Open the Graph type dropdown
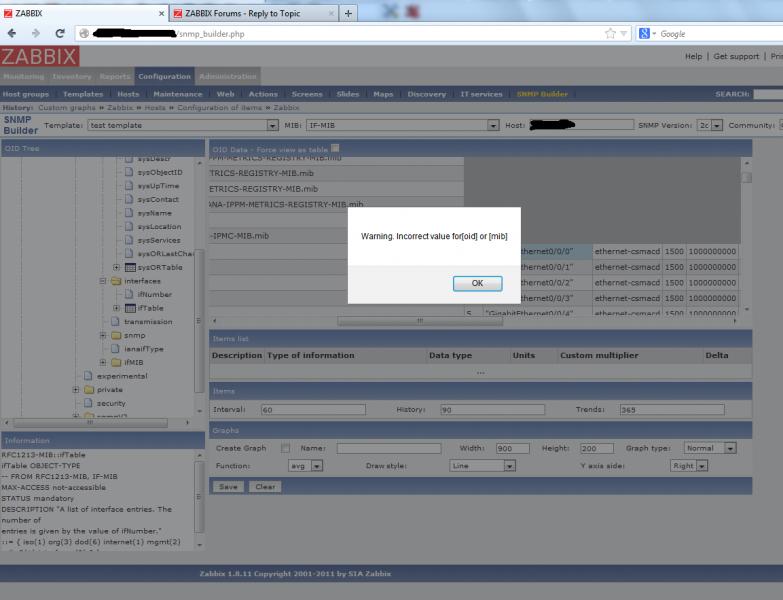This screenshot has width=783, height=600. coord(730,448)
